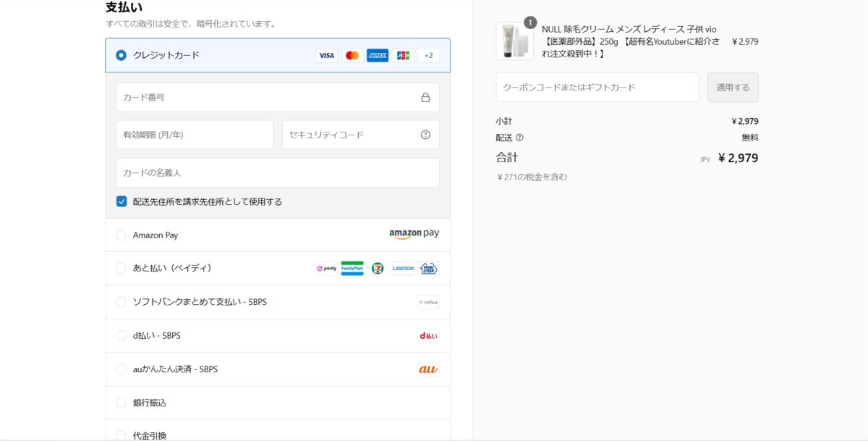The width and height of the screenshot is (868, 441).
Task: Focus the カード番号 card number field
Action: [268, 98]
